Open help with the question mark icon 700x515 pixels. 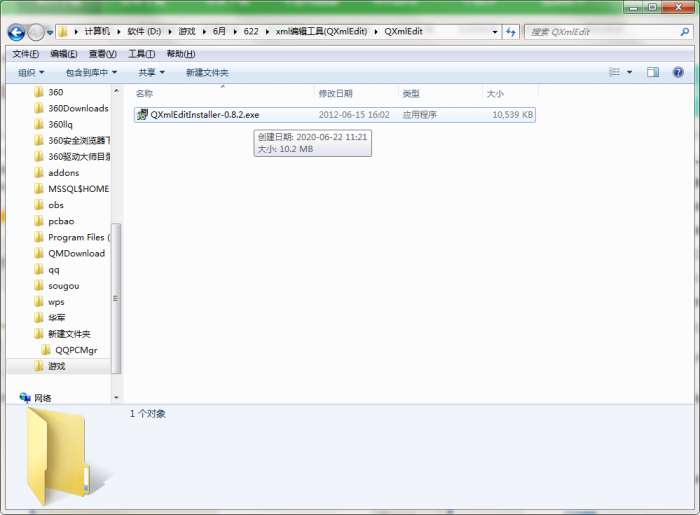pyautogui.click(x=678, y=72)
